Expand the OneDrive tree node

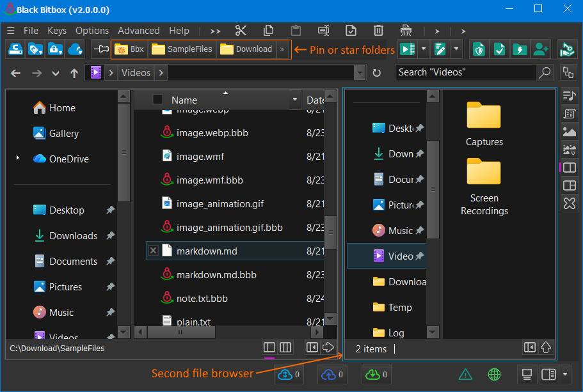point(17,158)
